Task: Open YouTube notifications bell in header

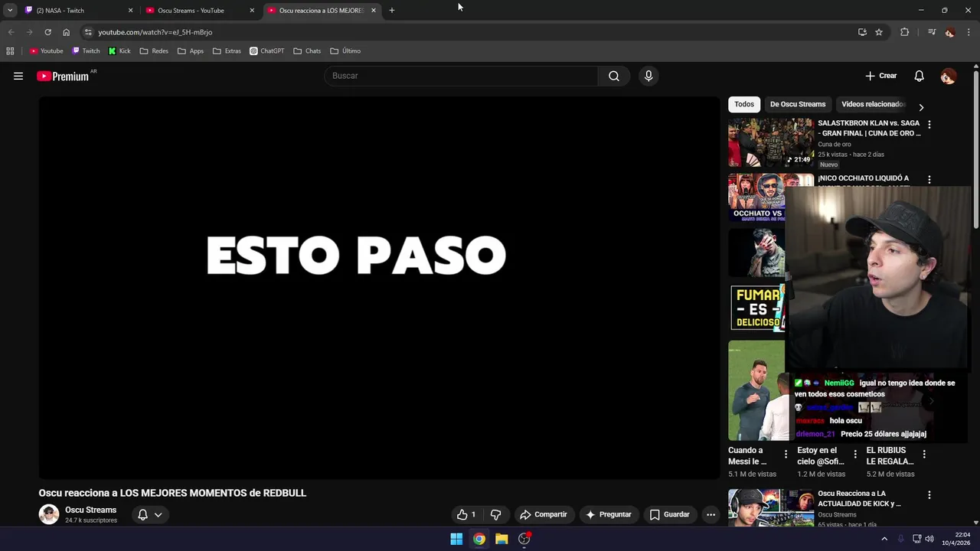Action: click(x=919, y=76)
